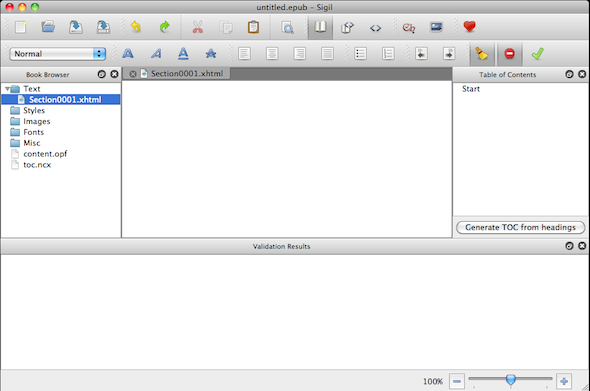Image resolution: width=590 pixels, height=391 pixels.
Task: Insert a numbered list
Action: tap(388, 53)
